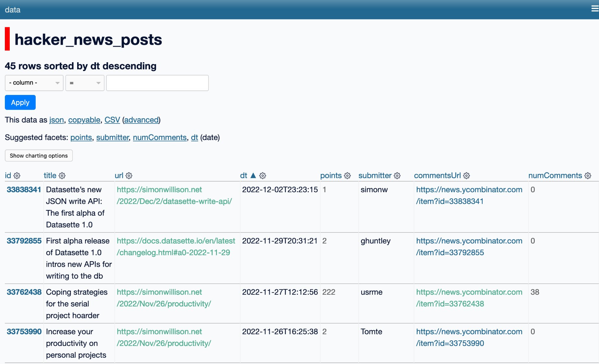
Task: Facet by points using the suggested link
Action: pyautogui.click(x=81, y=137)
